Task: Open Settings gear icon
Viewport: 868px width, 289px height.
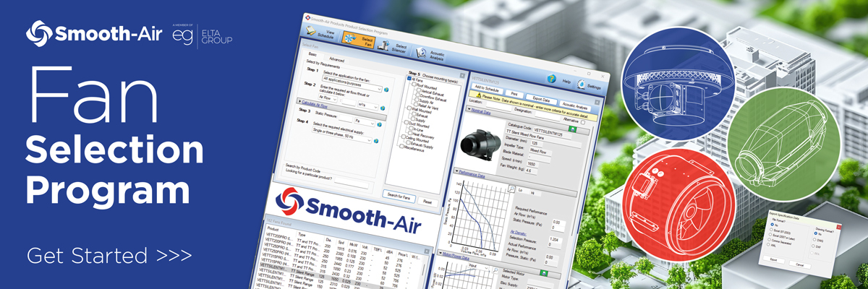Action: [x=581, y=84]
